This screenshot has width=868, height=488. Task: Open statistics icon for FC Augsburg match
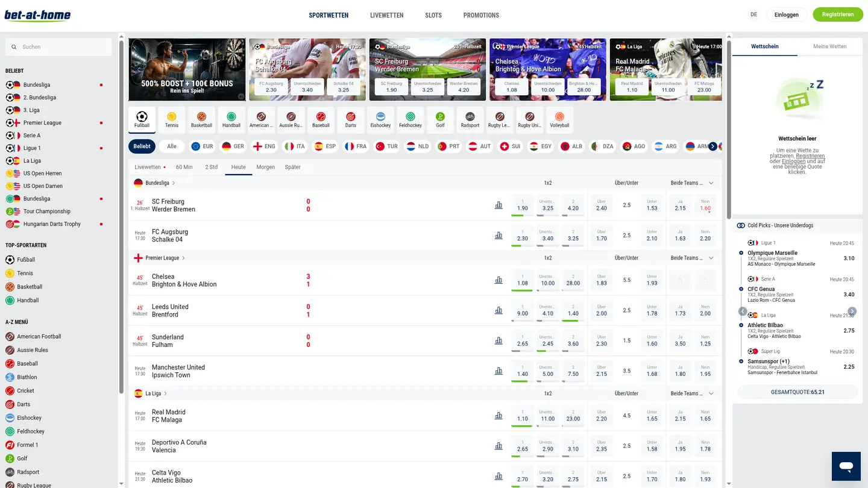click(498, 236)
